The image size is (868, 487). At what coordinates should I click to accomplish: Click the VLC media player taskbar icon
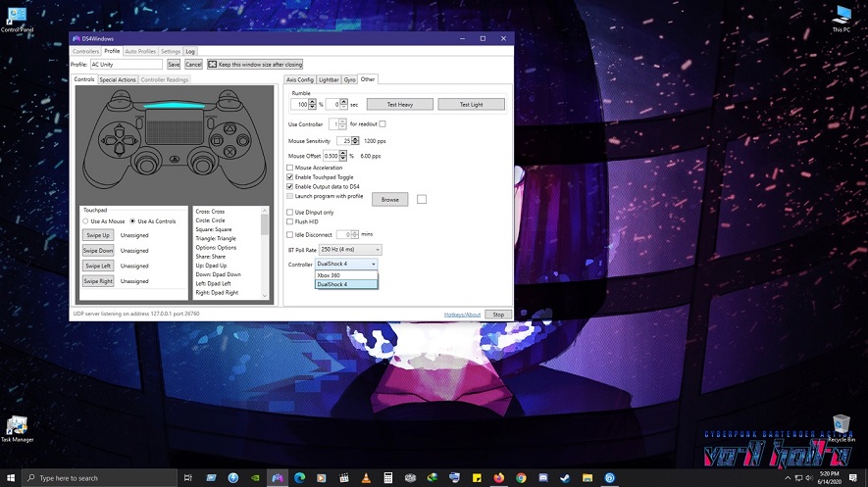tap(365, 477)
